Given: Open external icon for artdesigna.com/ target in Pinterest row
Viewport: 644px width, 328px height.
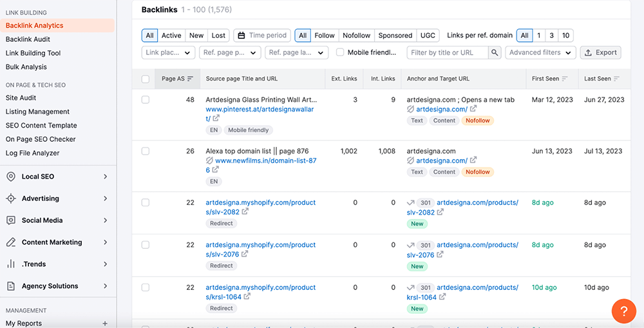Looking at the screenshot, I should point(473,108).
